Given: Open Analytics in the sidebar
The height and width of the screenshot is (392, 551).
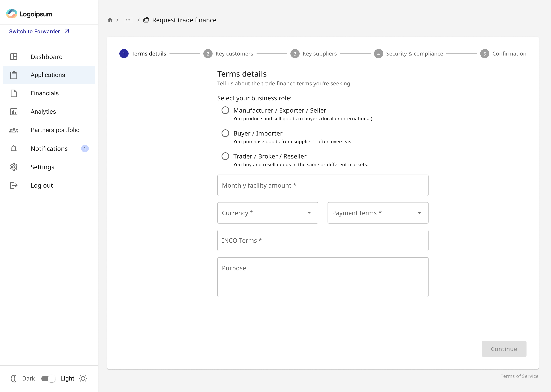Looking at the screenshot, I should click(x=49, y=112).
